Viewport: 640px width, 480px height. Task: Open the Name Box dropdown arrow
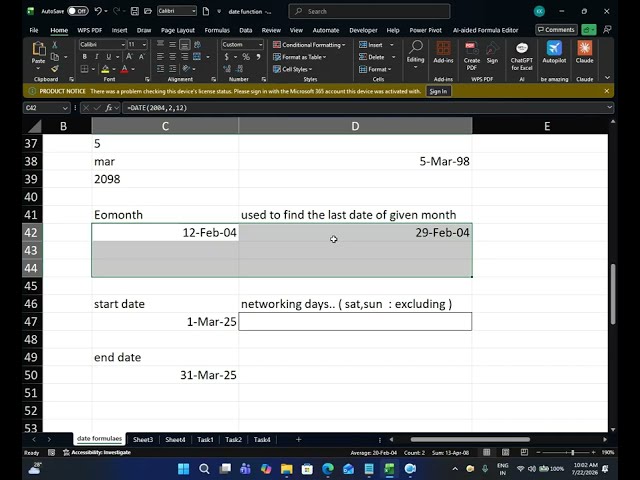65,108
